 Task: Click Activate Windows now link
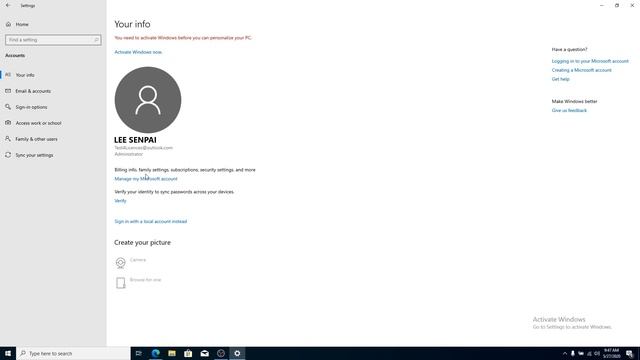(x=138, y=52)
